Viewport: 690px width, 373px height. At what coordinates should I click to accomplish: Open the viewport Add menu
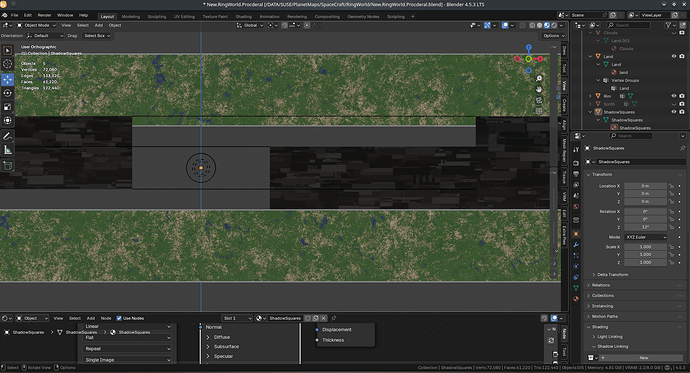pos(99,26)
